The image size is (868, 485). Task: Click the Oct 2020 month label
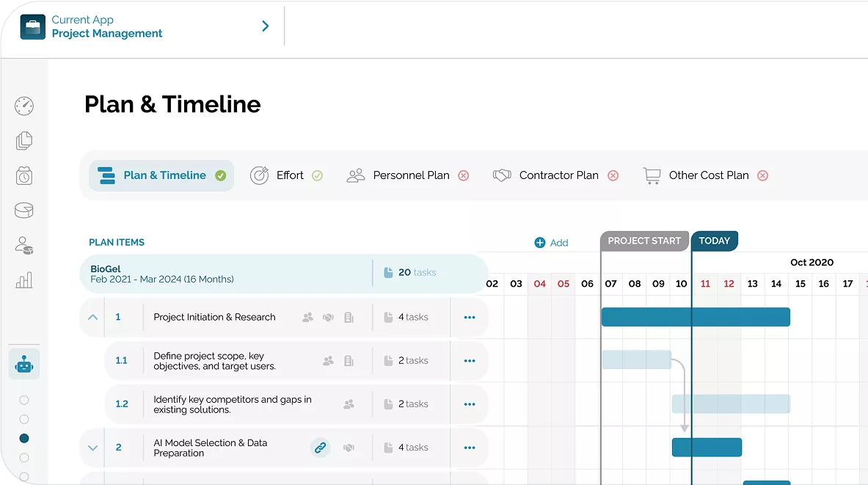(x=812, y=263)
